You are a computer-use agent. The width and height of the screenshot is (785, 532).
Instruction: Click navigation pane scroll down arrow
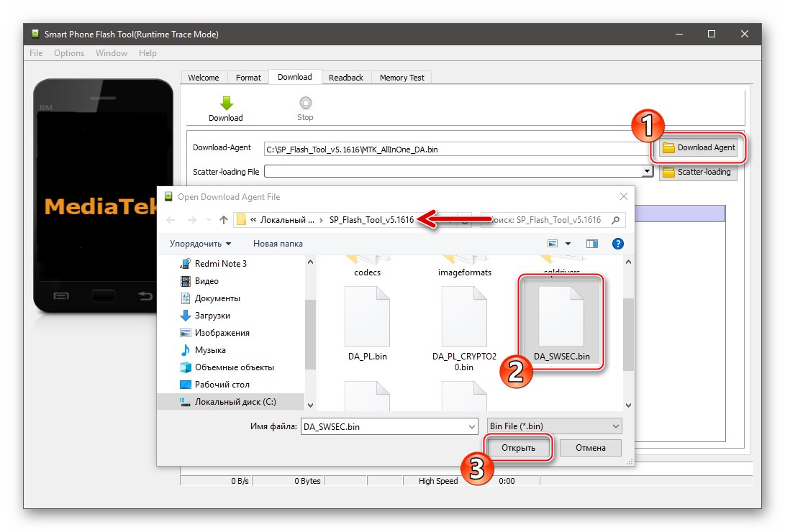point(310,405)
